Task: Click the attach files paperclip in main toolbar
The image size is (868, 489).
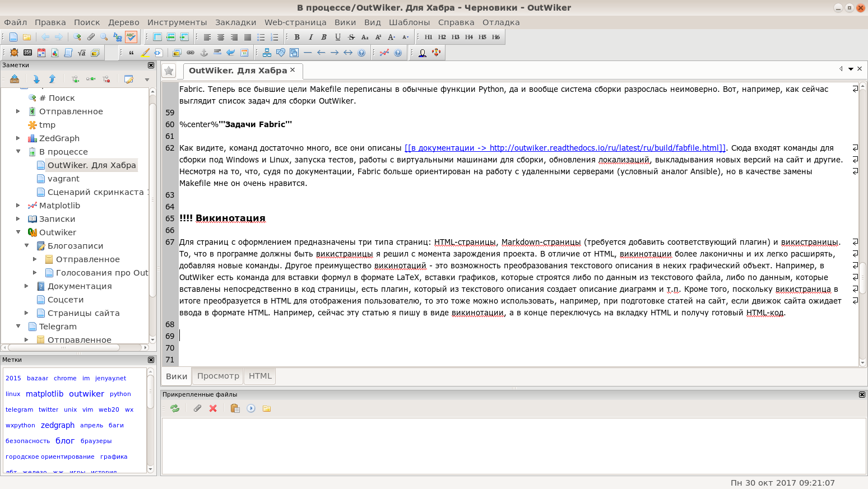Action: [x=90, y=37]
